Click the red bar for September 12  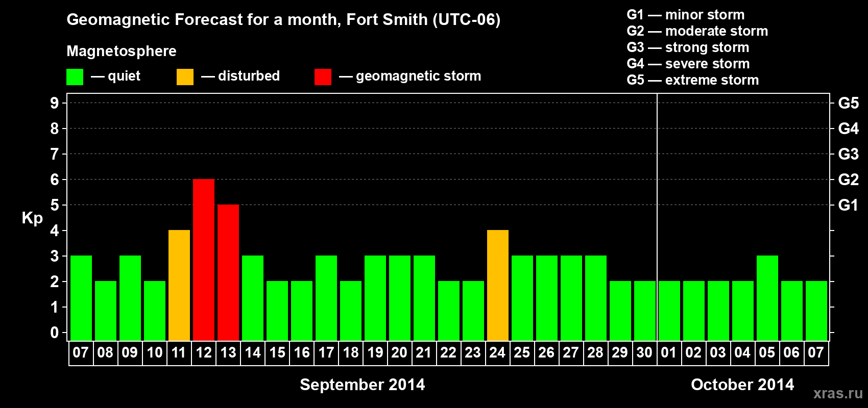(204, 260)
